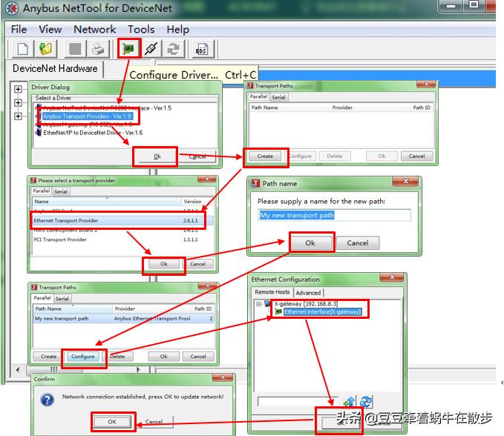Click the Print toolbar icon
The width and height of the screenshot is (504, 436).
pos(98,50)
